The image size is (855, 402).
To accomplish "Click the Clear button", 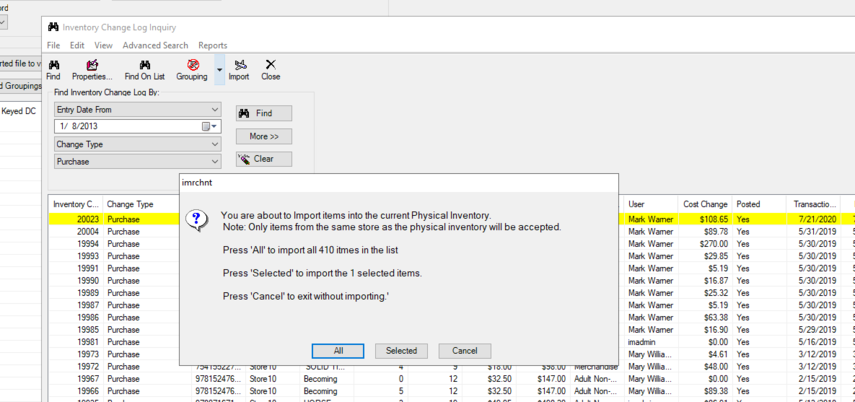I will tap(264, 159).
